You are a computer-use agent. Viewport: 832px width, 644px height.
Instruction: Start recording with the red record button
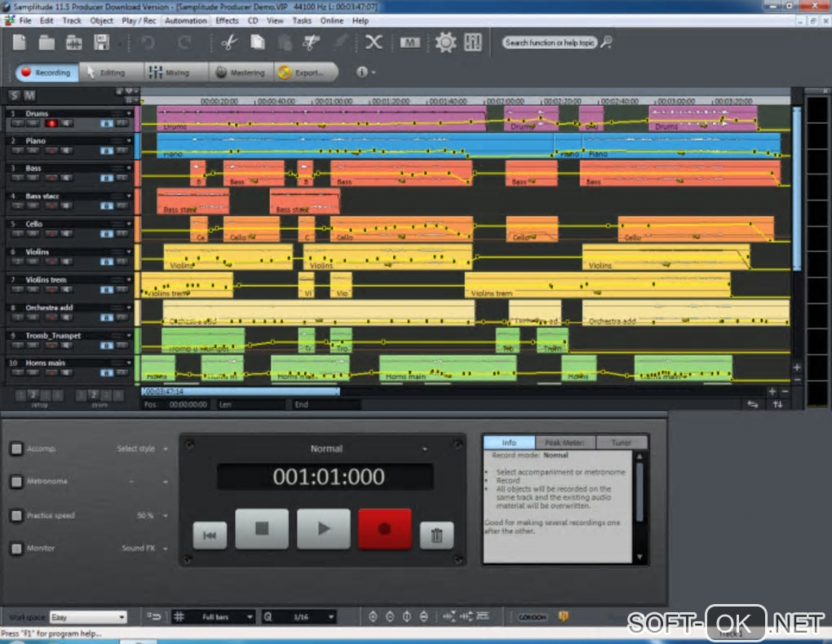pos(385,529)
